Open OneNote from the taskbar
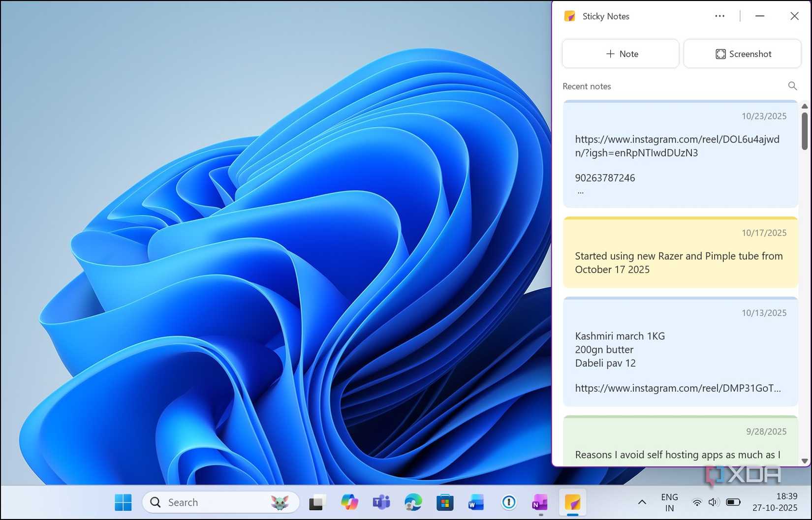 pos(539,502)
